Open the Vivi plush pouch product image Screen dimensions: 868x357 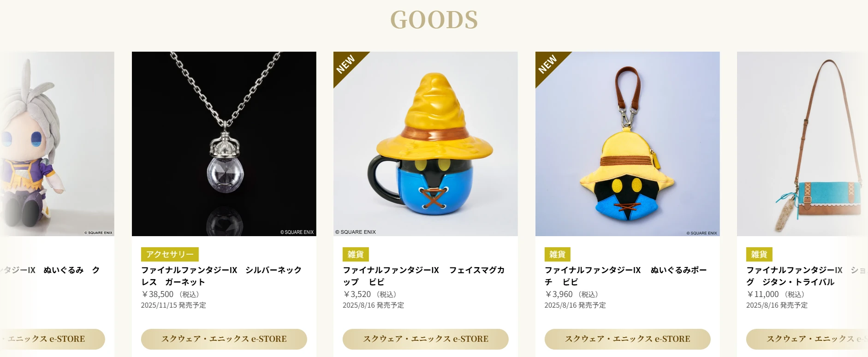(x=628, y=144)
